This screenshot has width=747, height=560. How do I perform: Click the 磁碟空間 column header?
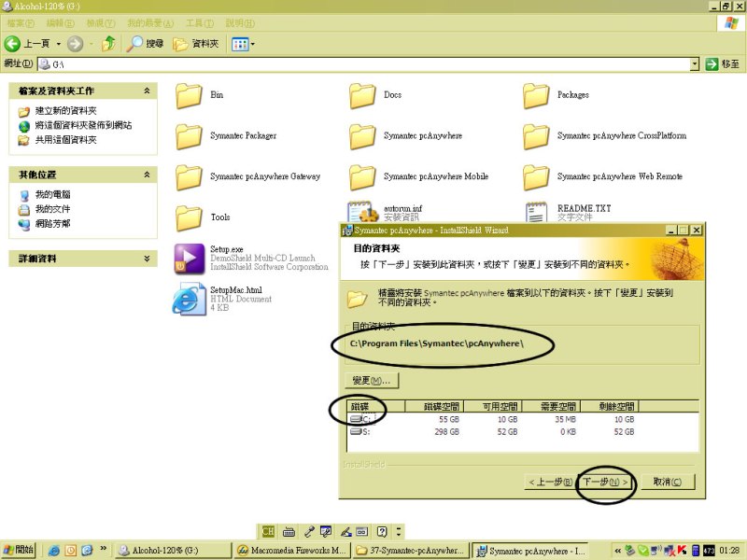coord(434,406)
